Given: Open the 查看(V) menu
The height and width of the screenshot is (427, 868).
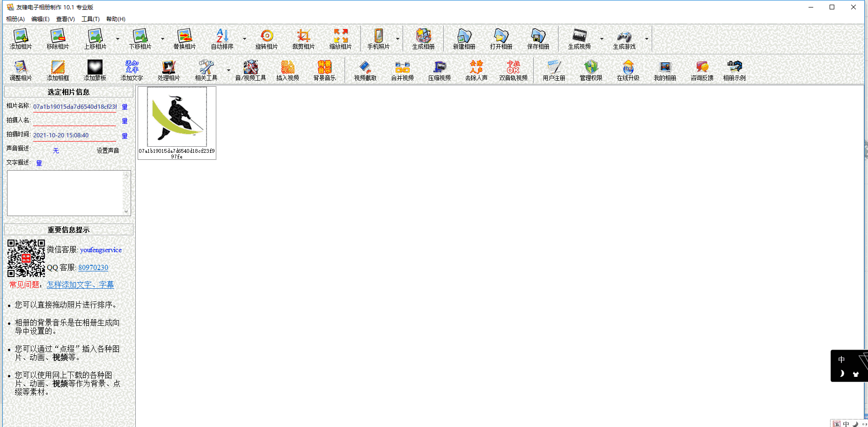Looking at the screenshot, I should point(66,19).
